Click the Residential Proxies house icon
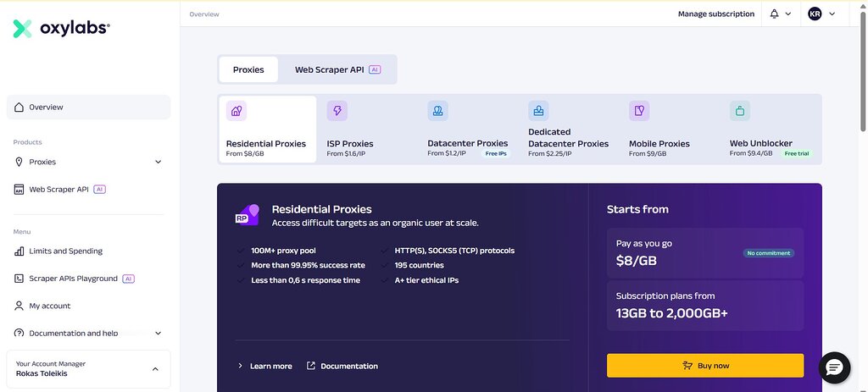The image size is (868, 392). pyautogui.click(x=236, y=111)
